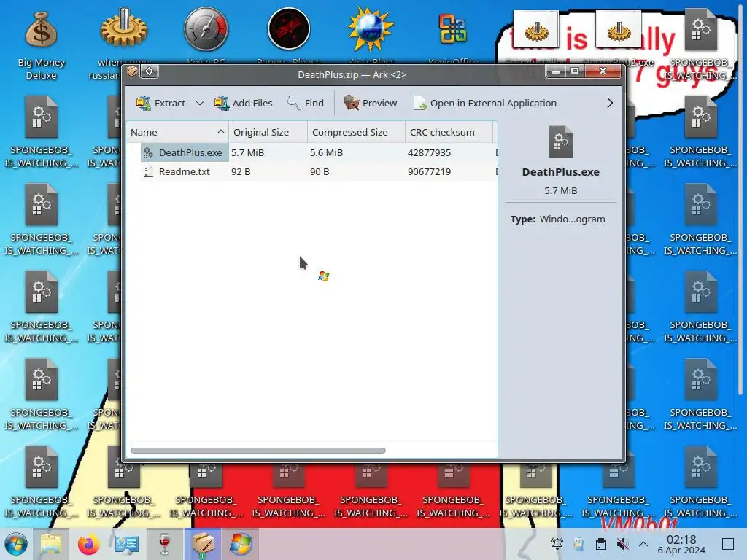Open the notifications bell in system tray
Screen dimensions: 747x560
click(x=557, y=543)
